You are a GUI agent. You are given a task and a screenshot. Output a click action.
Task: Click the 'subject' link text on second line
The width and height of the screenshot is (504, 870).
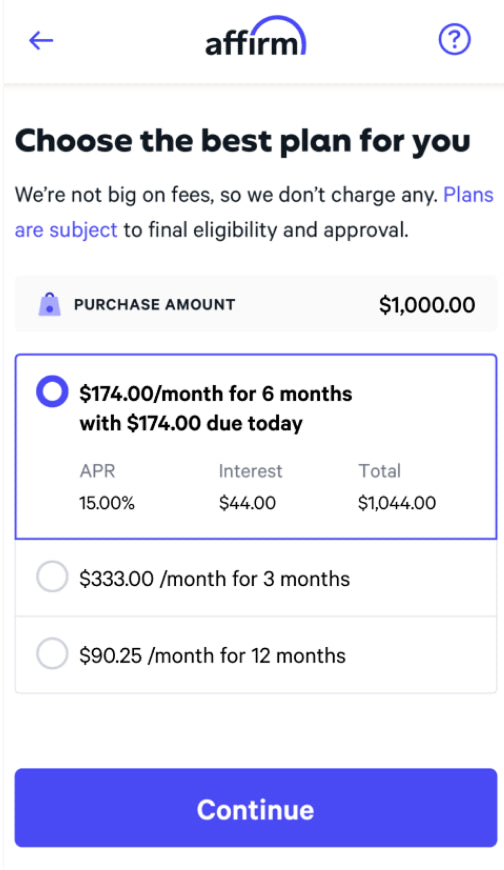[83, 230]
